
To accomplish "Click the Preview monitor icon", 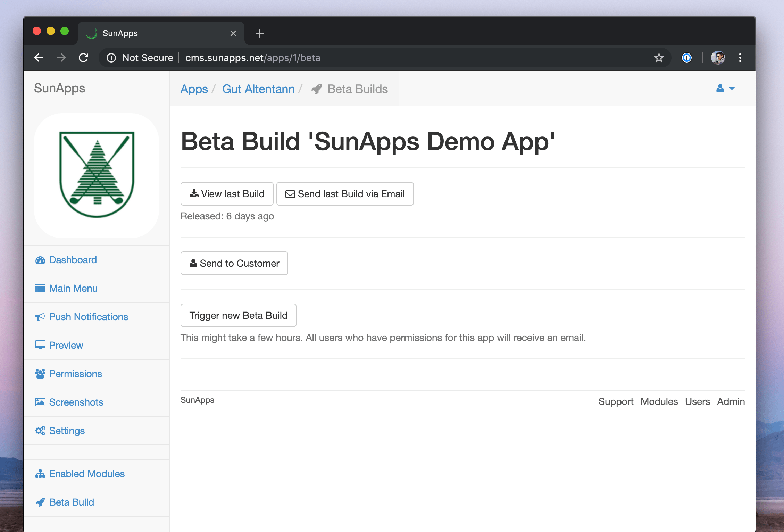I will 40,345.
